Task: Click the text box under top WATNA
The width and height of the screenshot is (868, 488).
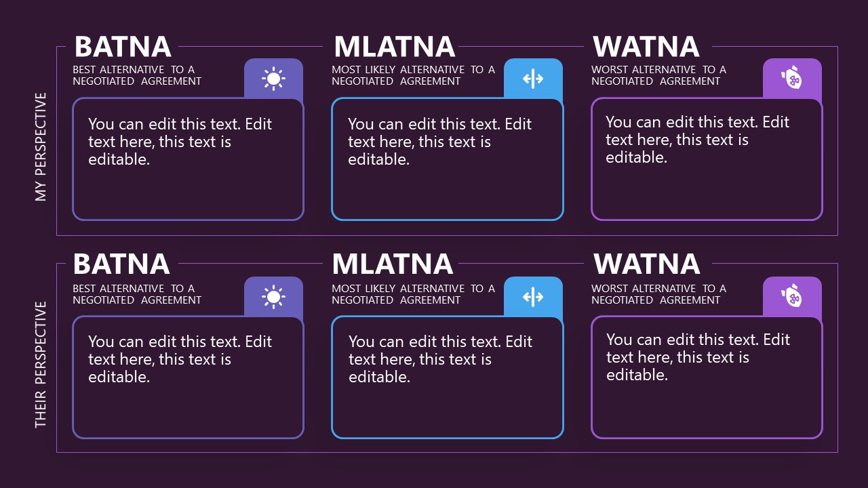Action: tap(707, 159)
